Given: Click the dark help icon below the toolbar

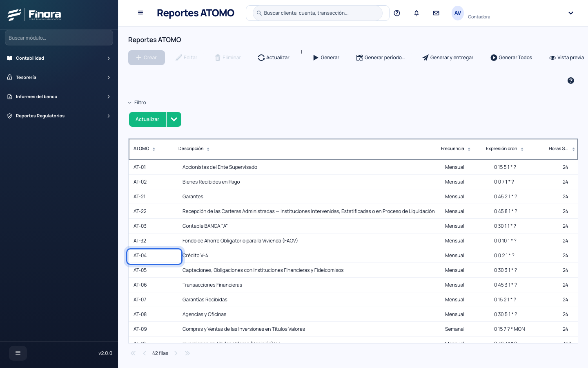Looking at the screenshot, I should [x=571, y=81].
